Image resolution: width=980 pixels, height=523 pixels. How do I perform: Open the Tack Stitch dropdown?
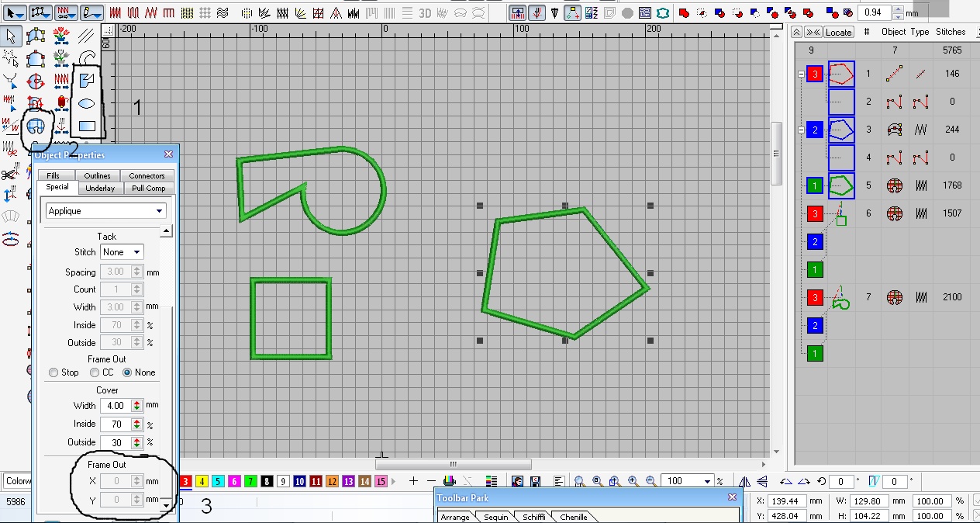click(136, 252)
